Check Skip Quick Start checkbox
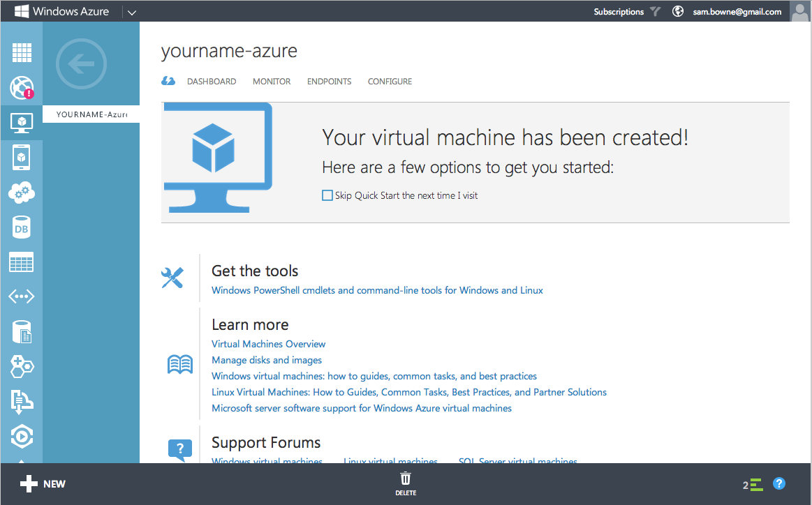Image resolution: width=812 pixels, height=505 pixels. 327,195
